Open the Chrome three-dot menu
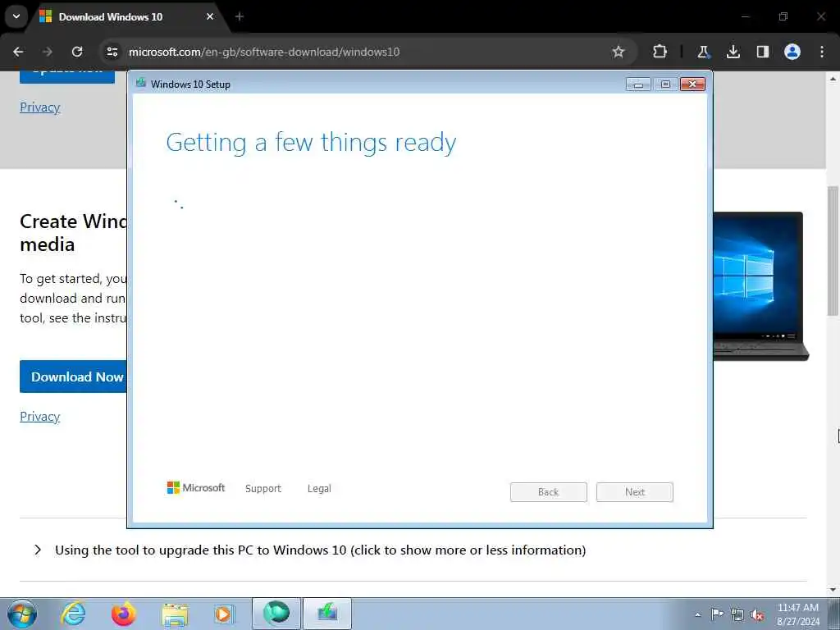The height and width of the screenshot is (630, 840). tap(822, 52)
